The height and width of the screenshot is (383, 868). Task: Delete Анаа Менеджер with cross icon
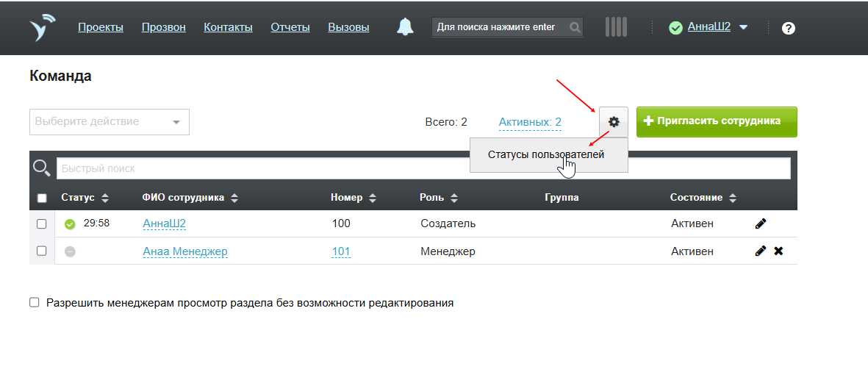(x=778, y=251)
